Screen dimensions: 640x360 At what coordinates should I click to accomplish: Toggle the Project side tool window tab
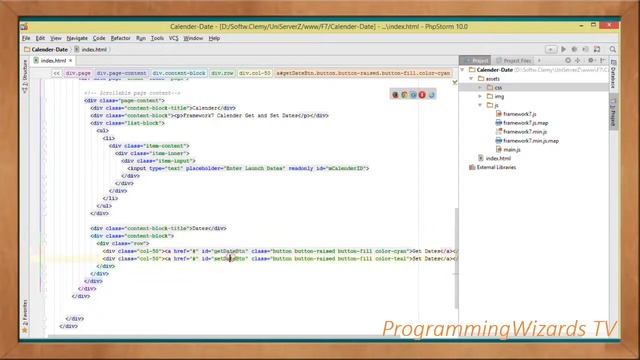pos(613,112)
